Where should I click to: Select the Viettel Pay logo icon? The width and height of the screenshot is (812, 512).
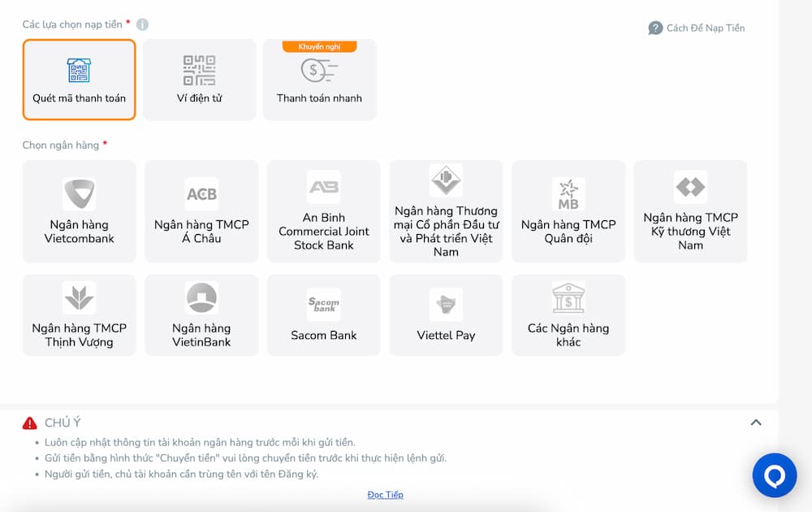(446, 305)
